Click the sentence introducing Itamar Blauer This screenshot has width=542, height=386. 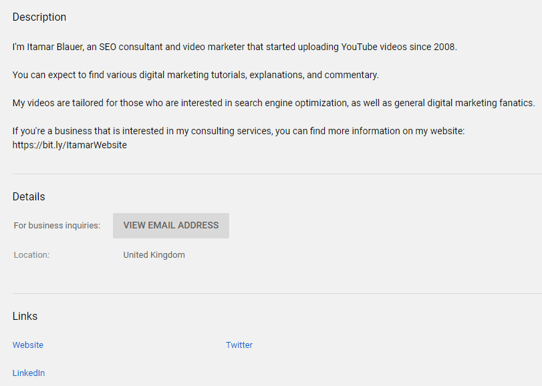(235, 47)
